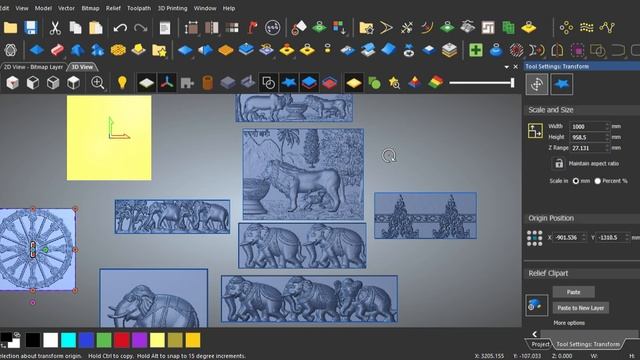Viewport: 640px width, 360px height.
Task: Open the Help menu
Action: pos(229,8)
